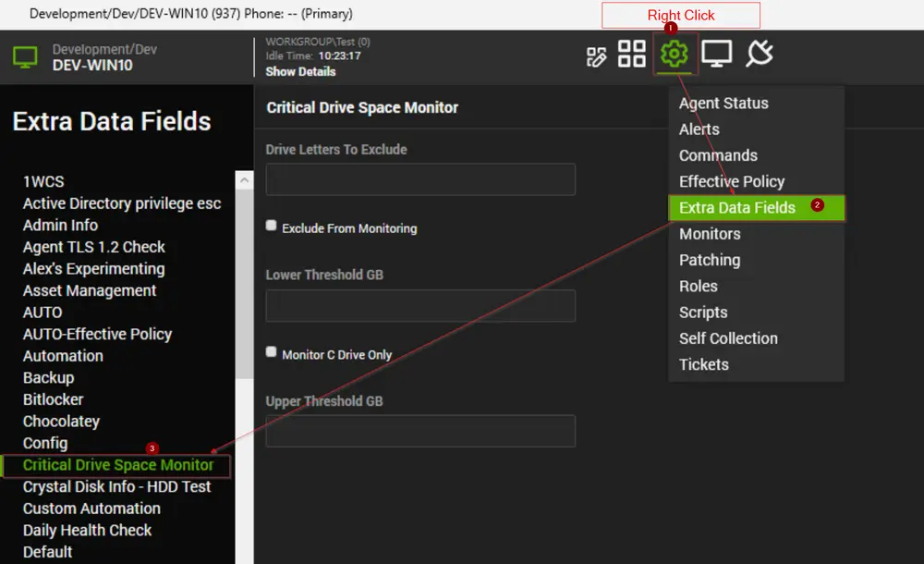Open AUTO-Effective Policy entry

pyautogui.click(x=97, y=335)
